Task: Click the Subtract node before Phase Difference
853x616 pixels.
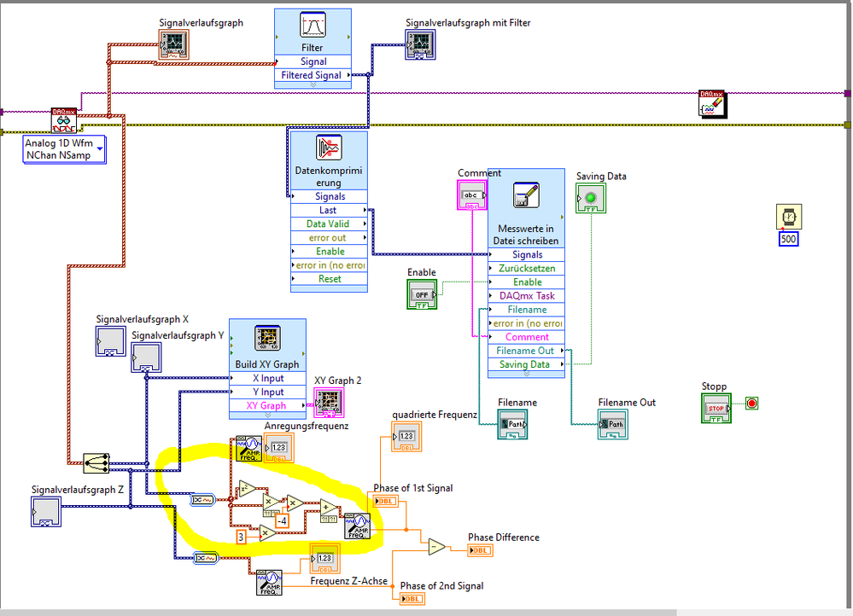Action: click(437, 547)
